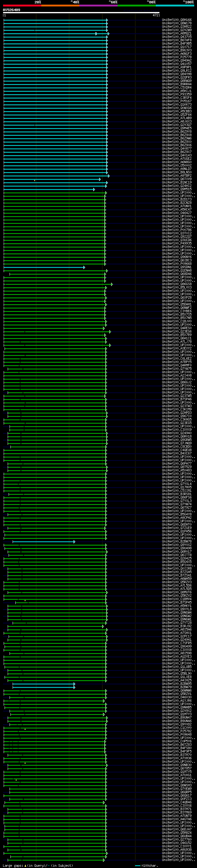The image size is (197, 868).
Task: Open hit UniRef100_B6TAF8
Action: [x=177, y=40]
